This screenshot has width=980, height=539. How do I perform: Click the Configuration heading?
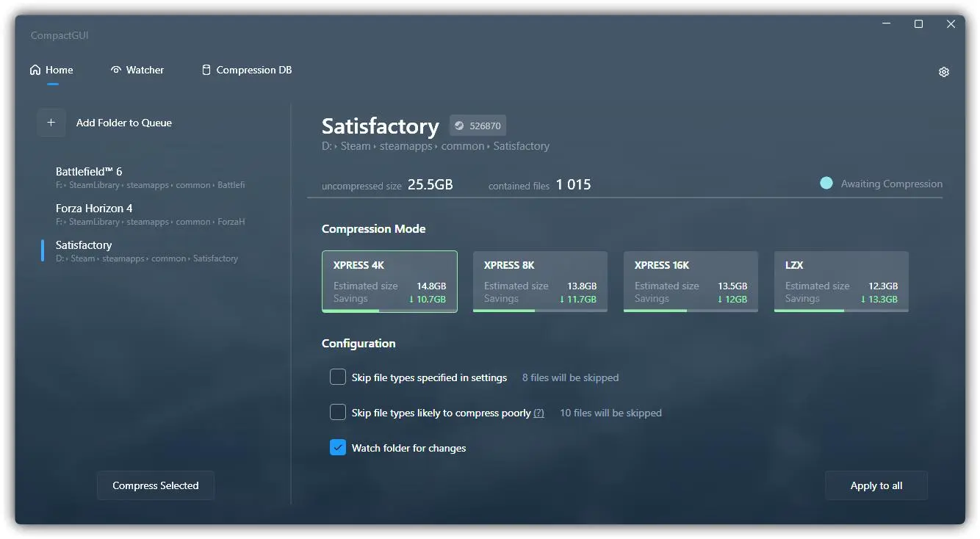(359, 343)
